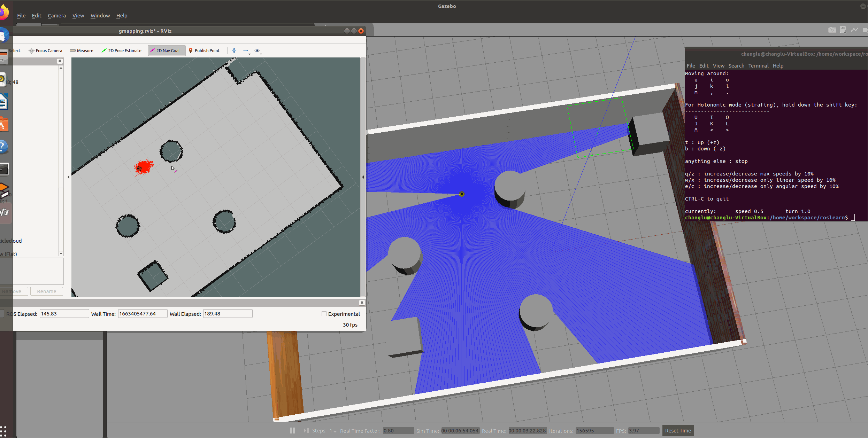
Task: Toggle the Experimental checkbox in RViz
Action: click(x=324, y=314)
